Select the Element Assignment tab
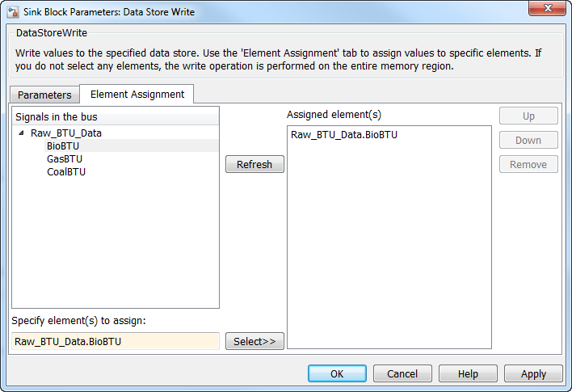This screenshot has width=572, height=392. [x=137, y=94]
